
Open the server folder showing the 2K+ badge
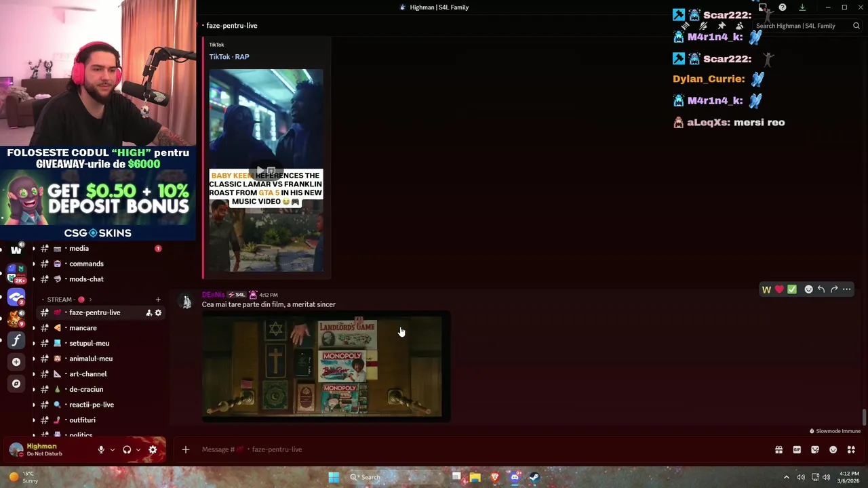point(16,274)
